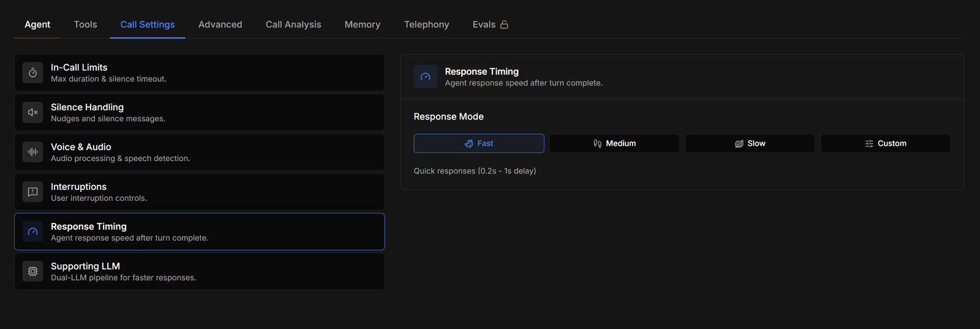Click the Voice & Audio waveform icon
This screenshot has height=329, width=980.
point(32,152)
